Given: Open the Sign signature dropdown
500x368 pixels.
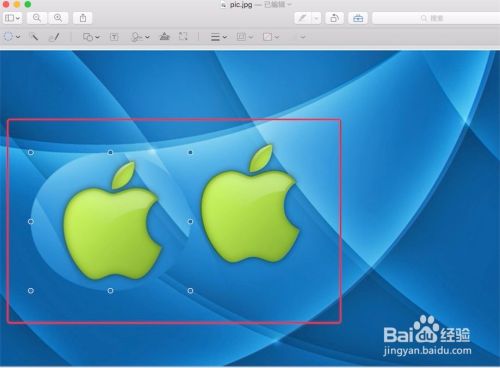Looking at the screenshot, I should (x=140, y=37).
